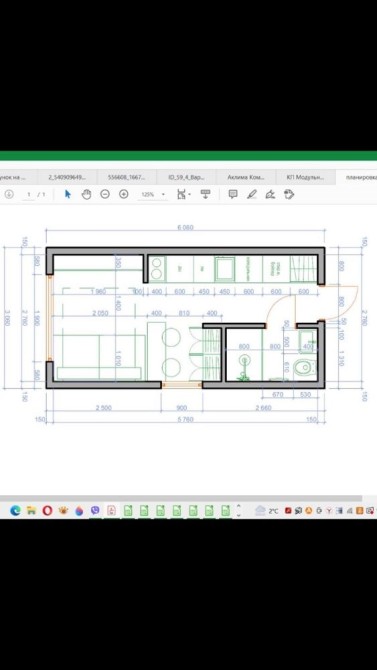Screen dimensions: 377x670
Task: Switch to the 2_540909649 tab
Action: click(x=67, y=176)
